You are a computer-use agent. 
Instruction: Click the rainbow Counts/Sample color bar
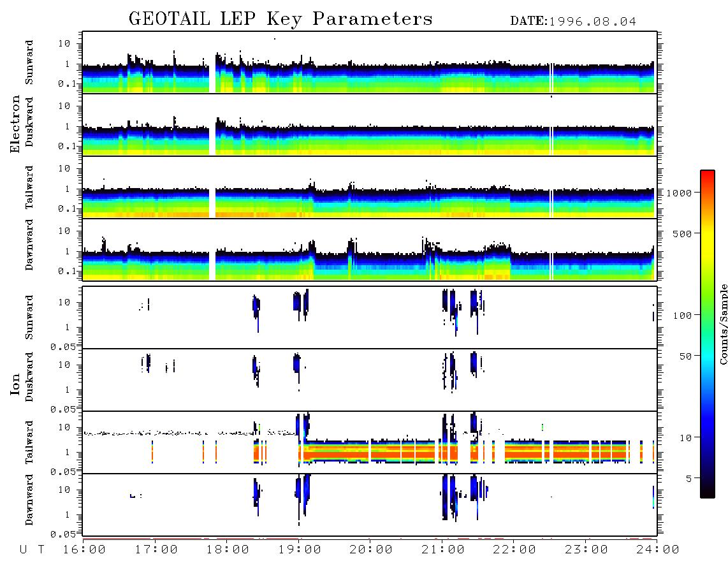(708, 334)
